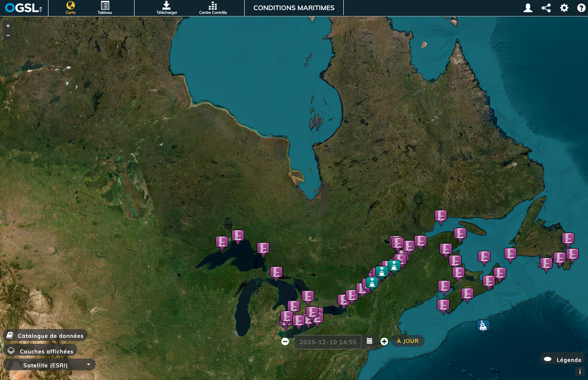Zoom in on the map
Image resolution: width=588 pixels, height=380 pixels.
8,26
